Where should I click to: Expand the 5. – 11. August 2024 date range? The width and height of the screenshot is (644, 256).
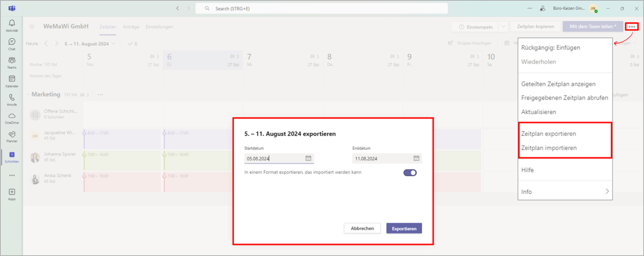point(113,44)
